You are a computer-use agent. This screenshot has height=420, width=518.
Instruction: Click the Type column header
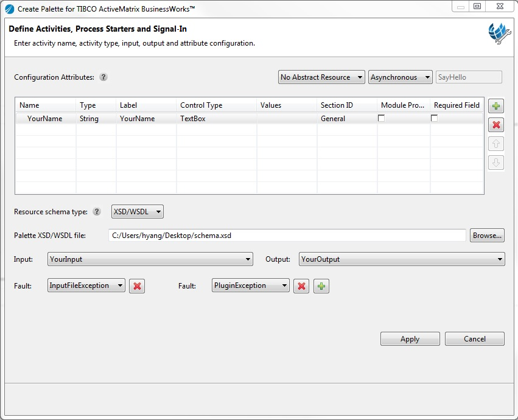pos(96,105)
